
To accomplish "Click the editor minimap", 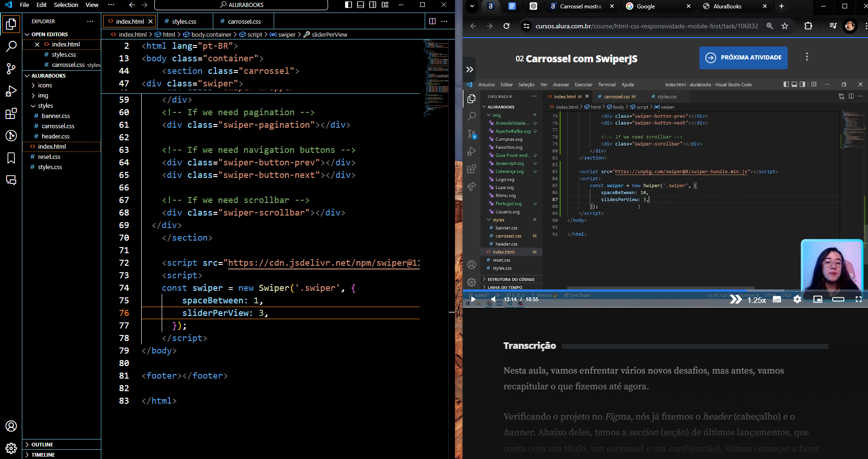I will click(x=436, y=79).
